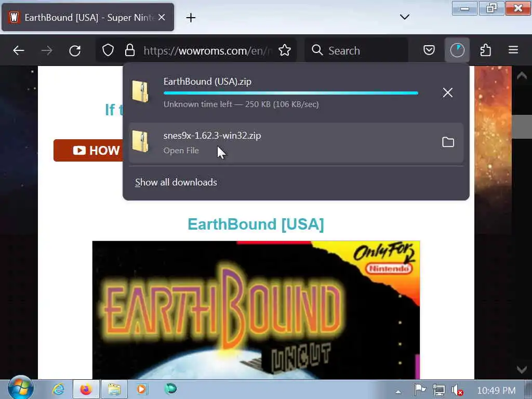Screen dimensions: 532x399
Task: Open the extensions puzzle icon
Action: click(486, 50)
